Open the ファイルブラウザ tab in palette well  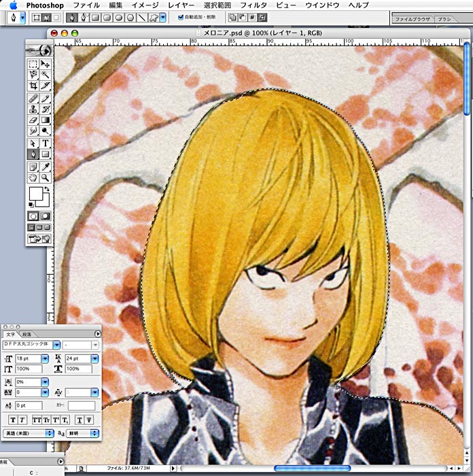(x=413, y=19)
